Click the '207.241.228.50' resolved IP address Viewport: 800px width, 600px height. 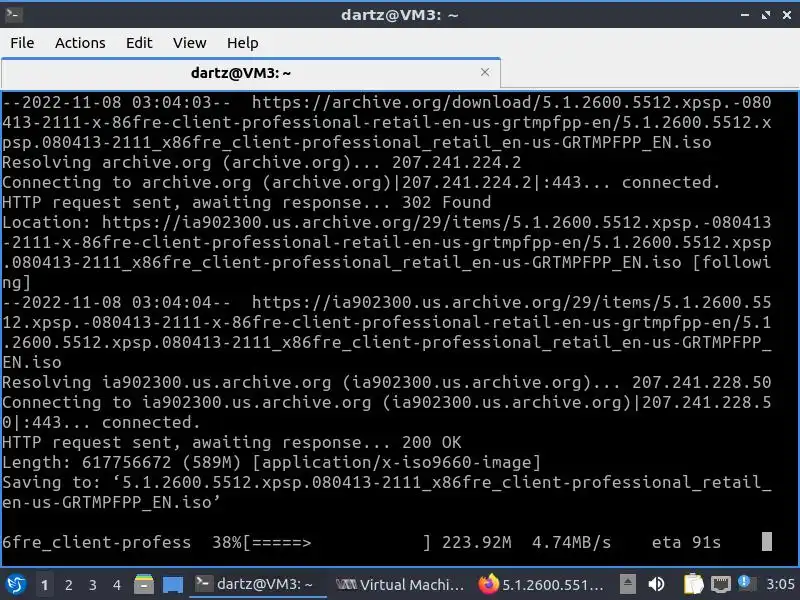pos(702,382)
